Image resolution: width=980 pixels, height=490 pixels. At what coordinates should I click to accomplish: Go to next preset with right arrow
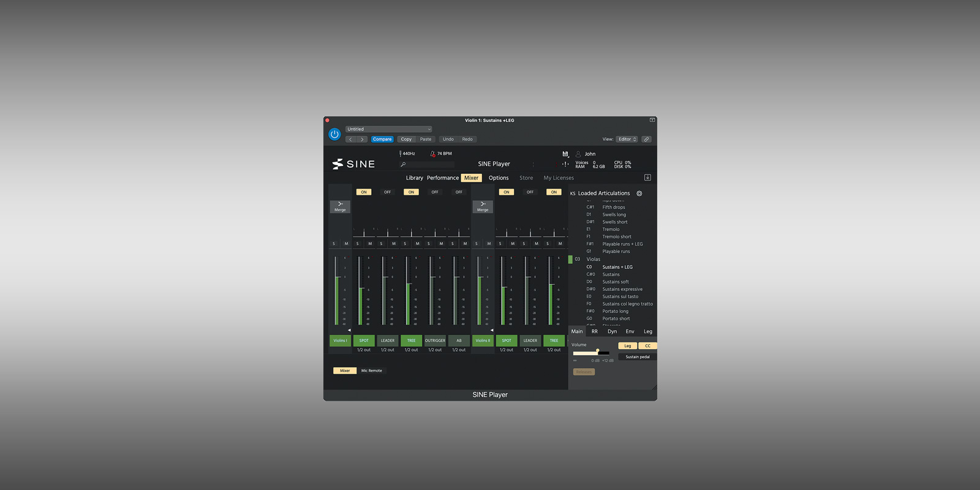(362, 139)
